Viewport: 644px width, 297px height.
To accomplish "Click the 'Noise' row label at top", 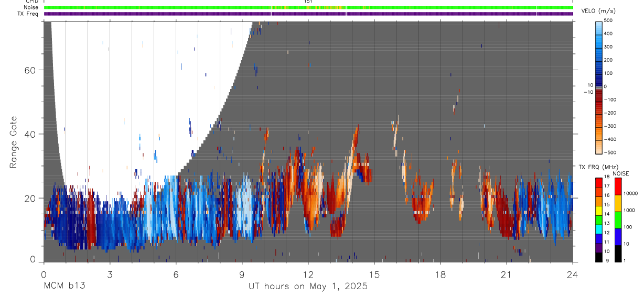I will 31,7.
